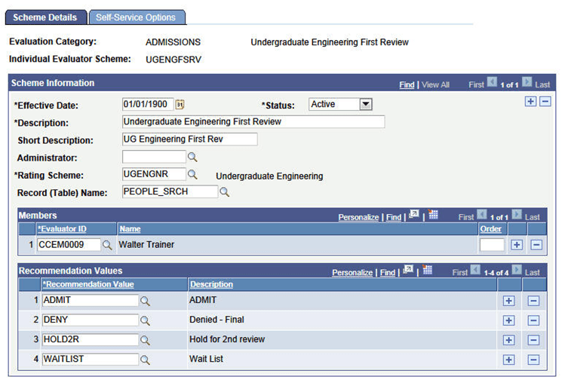Viewport: 571px width, 392px height.
Task: Look up Evaluator ID CCEM0009 magnifier
Action: coord(107,245)
